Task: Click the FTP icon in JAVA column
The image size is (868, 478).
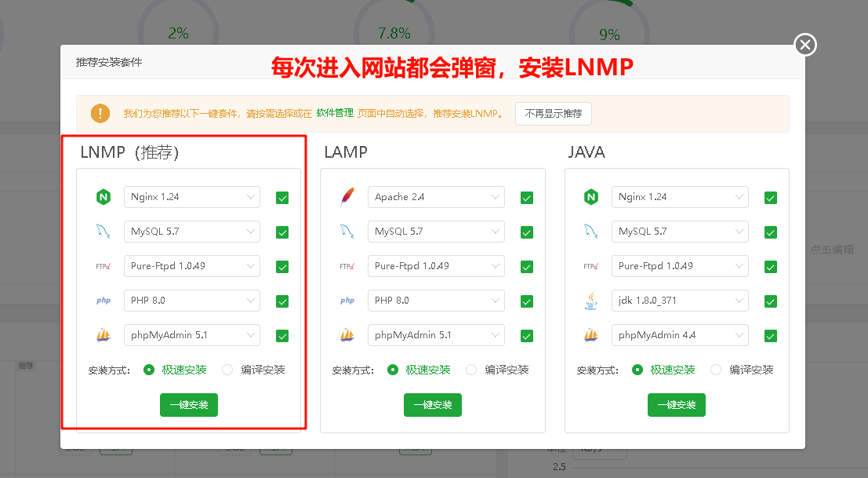Action: click(x=590, y=266)
